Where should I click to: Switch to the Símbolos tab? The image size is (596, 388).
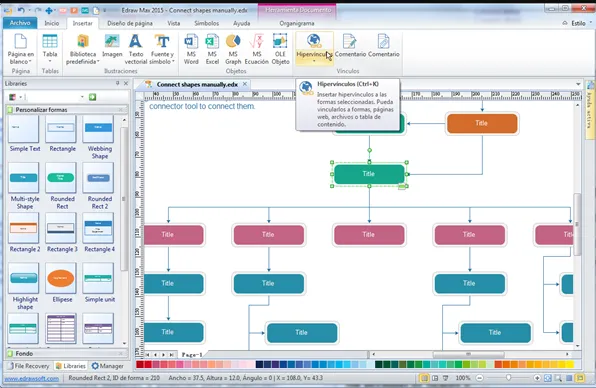(x=206, y=23)
